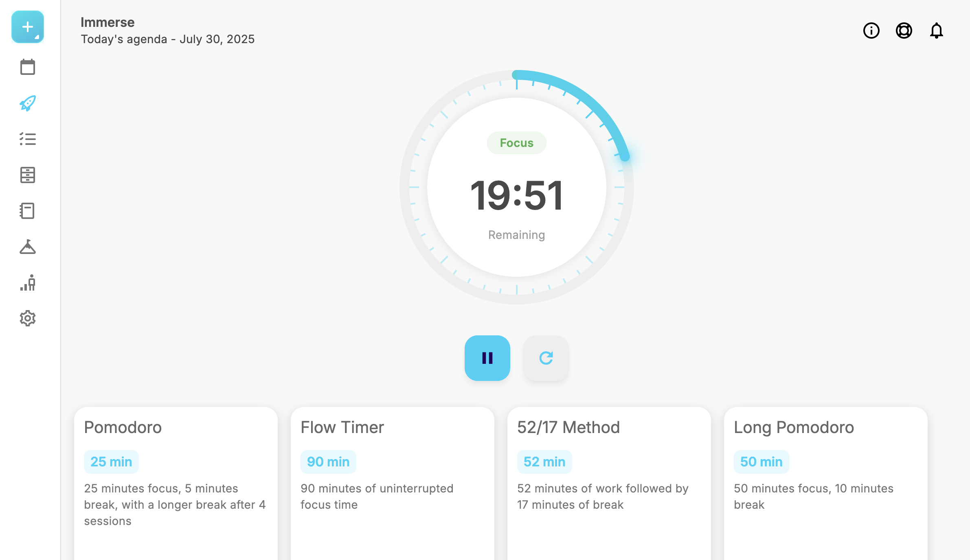The height and width of the screenshot is (560, 970).
Task: Open the calendar view in sidebar
Action: click(28, 67)
